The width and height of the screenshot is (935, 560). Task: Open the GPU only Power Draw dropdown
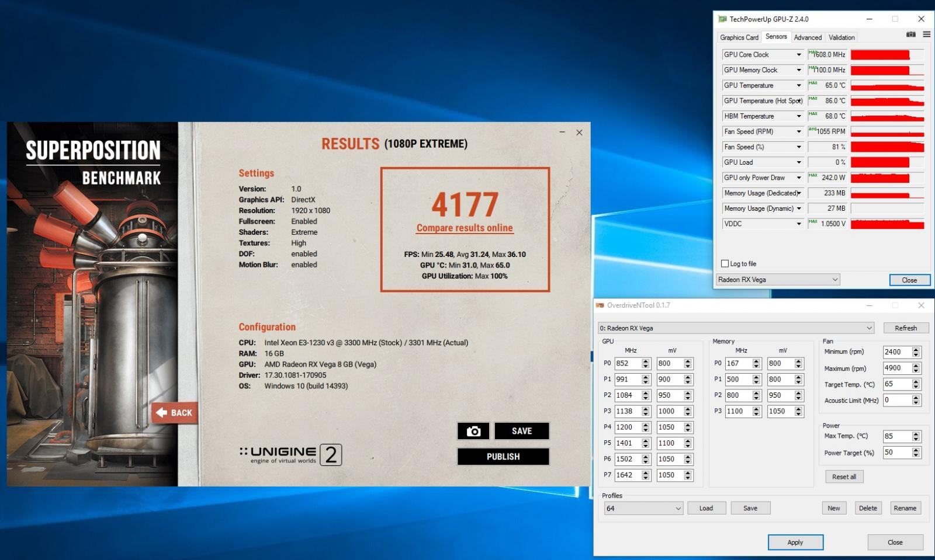(x=799, y=178)
